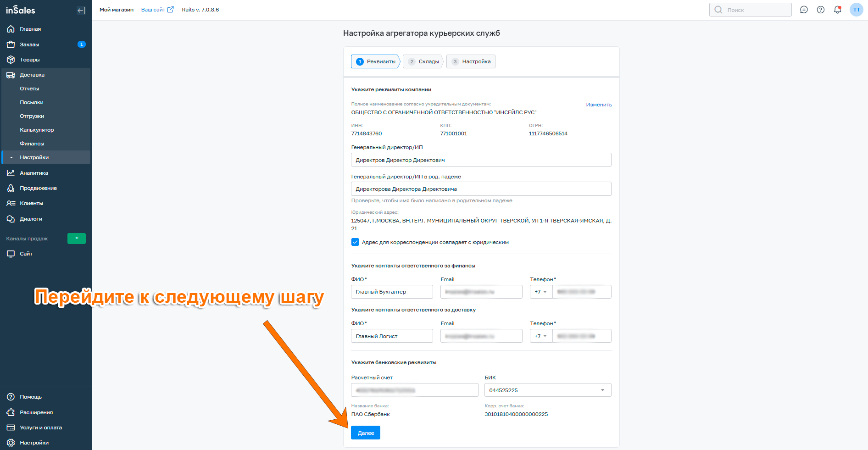Switch to the Настройка step tab
The image size is (868, 450).
pyautogui.click(x=471, y=61)
